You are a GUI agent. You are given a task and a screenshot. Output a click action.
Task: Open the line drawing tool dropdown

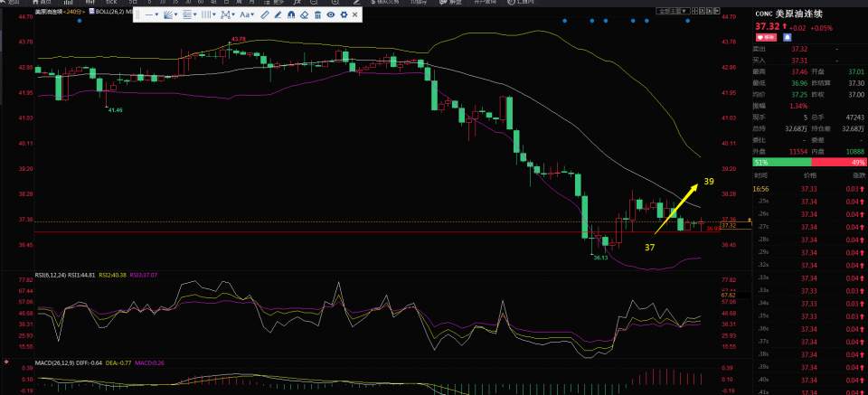pyautogui.click(x=151, y=14)
